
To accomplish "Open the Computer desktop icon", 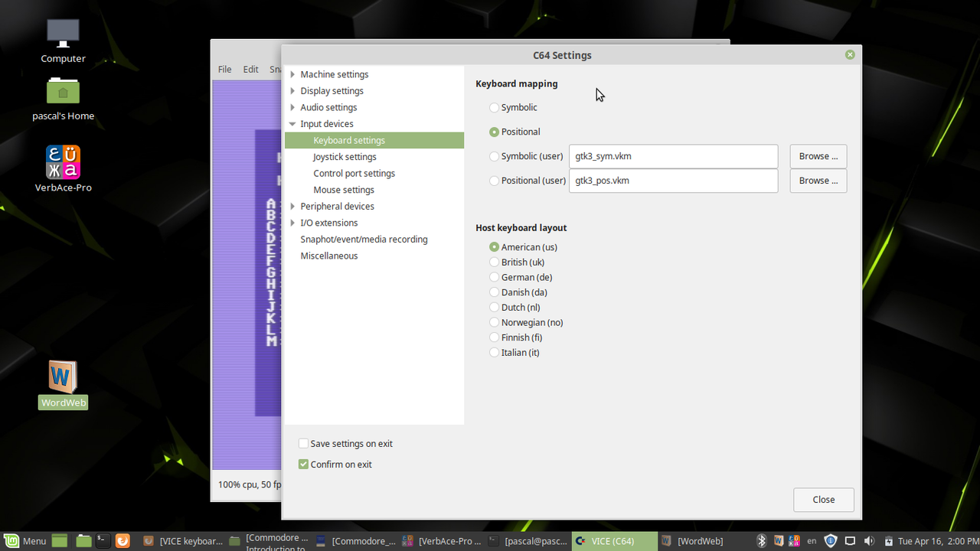I will (x=63, y=33).
